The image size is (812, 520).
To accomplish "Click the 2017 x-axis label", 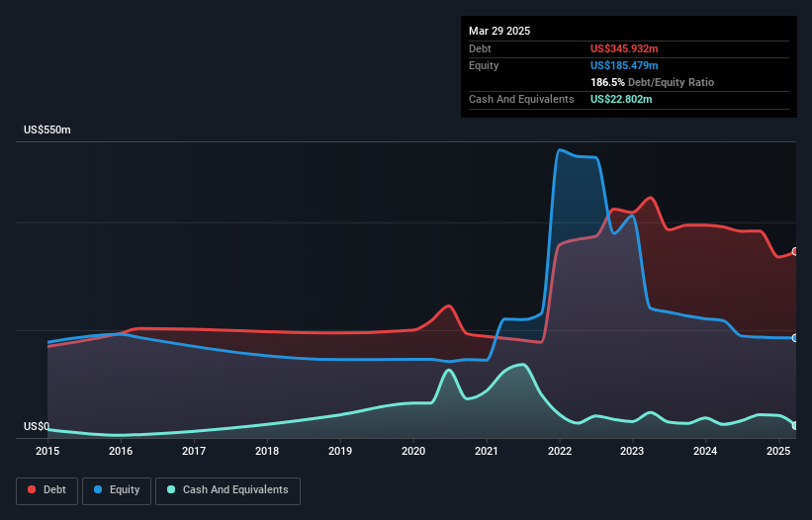I will 194,451.
